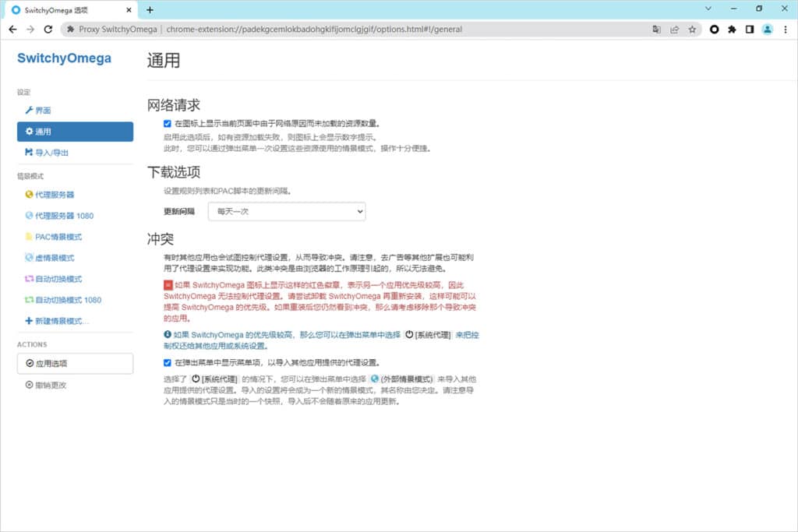Screen dimensions: 798x532
Task: Click the blue info icon in priority note
Action: [168, 334]
